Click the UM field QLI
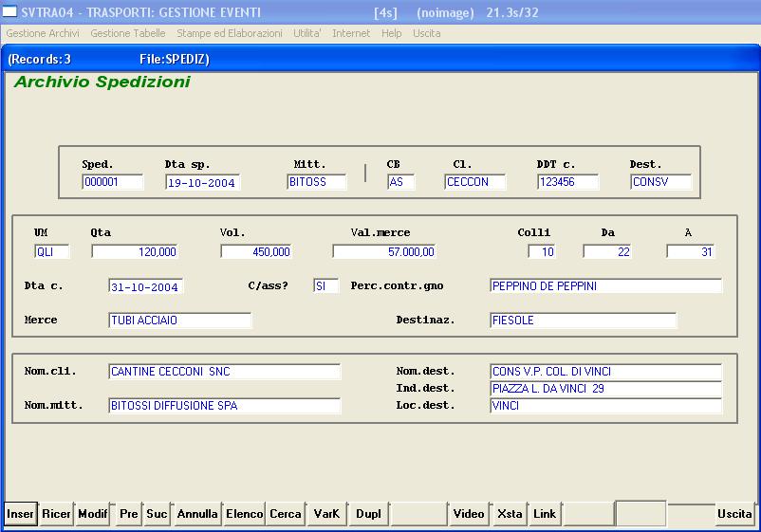The width and height of the screenshot is (761, 532). coord(52,251)
